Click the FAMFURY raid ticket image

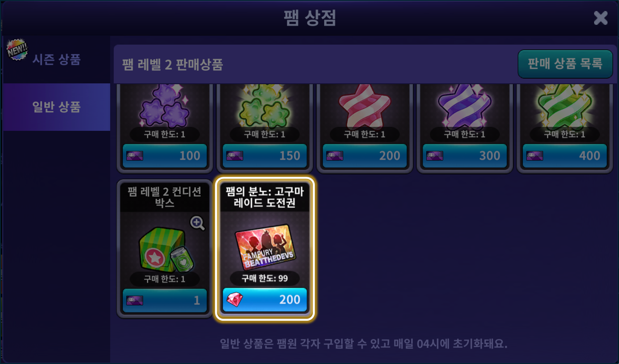click(264, 247)
